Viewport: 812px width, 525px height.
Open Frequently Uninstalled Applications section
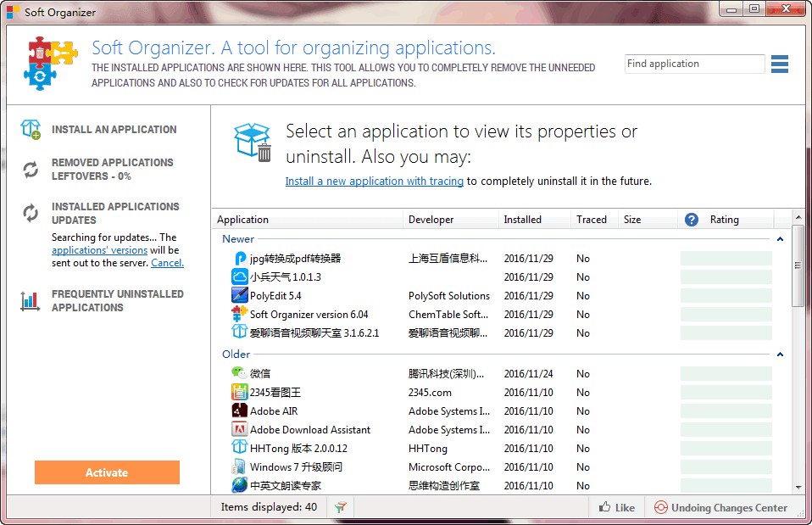118,300
